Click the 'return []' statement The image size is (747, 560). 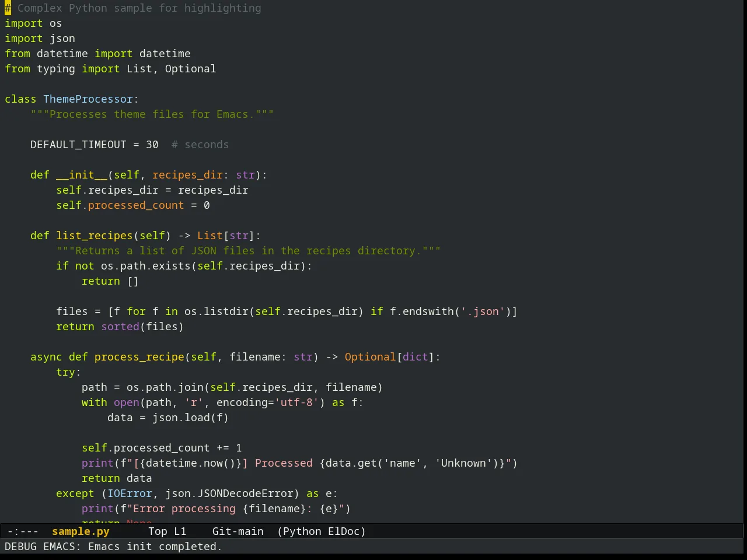point(110,281)
